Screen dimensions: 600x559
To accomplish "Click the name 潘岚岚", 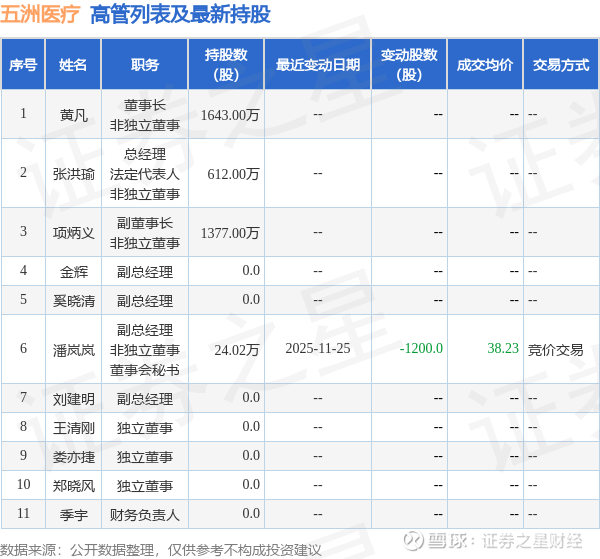I will click(x=73, y=349).
